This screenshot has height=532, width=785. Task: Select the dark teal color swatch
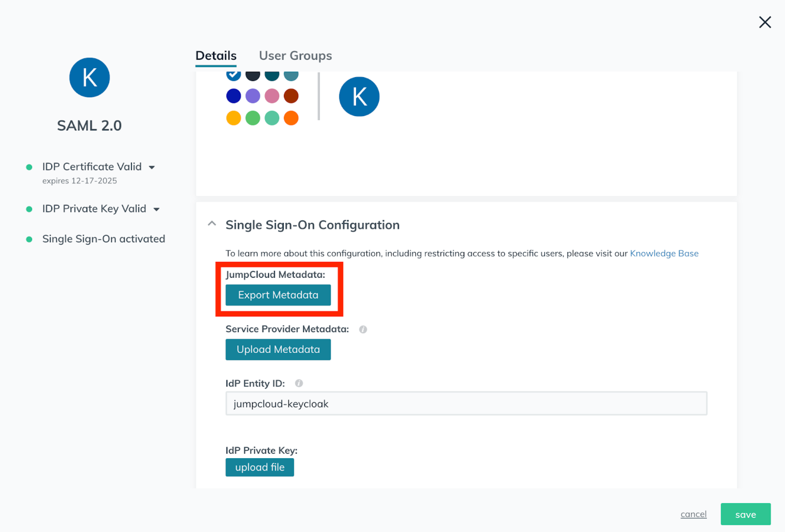(272, 75)
